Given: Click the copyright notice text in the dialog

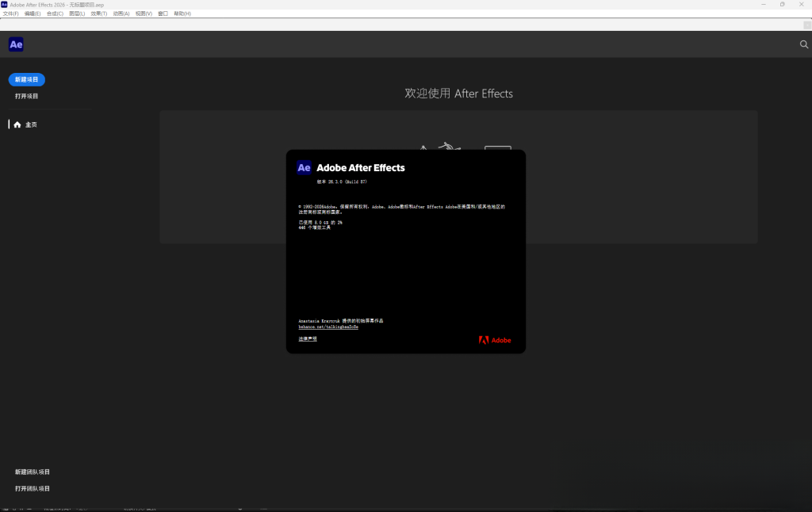Looking at the screenshot, I should 401,209.
